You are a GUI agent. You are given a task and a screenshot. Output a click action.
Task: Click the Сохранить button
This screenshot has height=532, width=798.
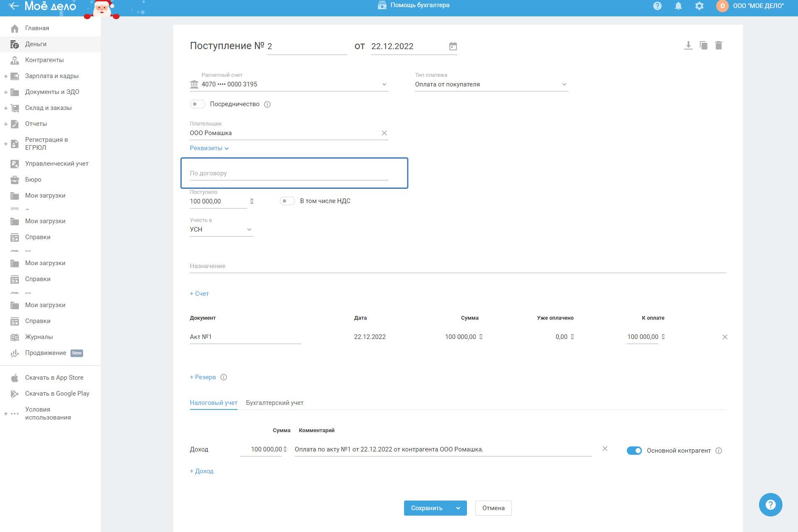coord(426,508)
